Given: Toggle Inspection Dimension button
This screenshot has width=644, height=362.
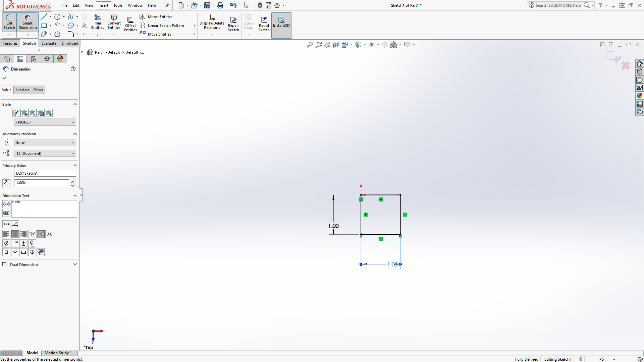Looking at the screenshot, I should pyautogui.click(x=6, y=213).
